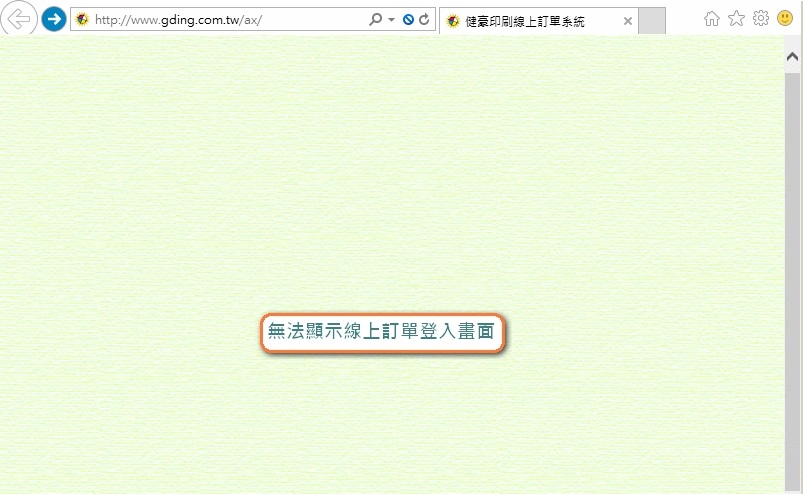Open tools menu with the gear icon

(761, 18)
